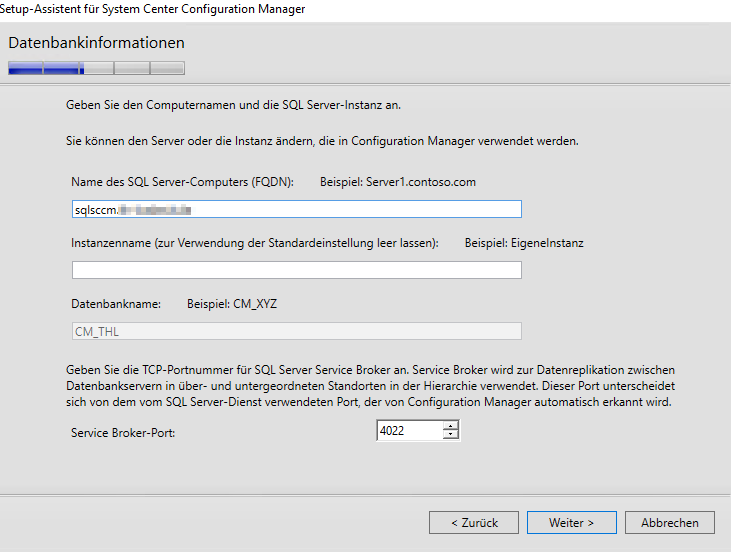Viewport: 731px width, 552px height.
Task: Click the CM_THL database name field
Action: [x=297, y=331]
